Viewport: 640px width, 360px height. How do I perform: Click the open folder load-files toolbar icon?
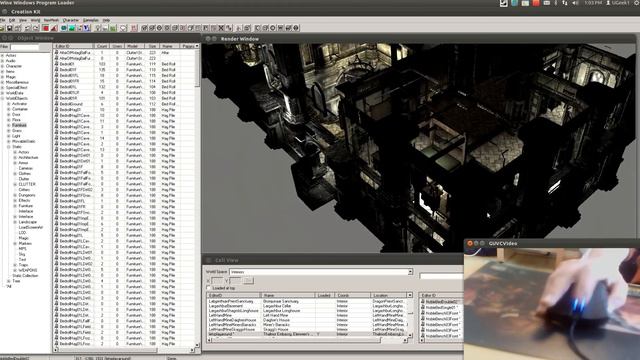2,28
